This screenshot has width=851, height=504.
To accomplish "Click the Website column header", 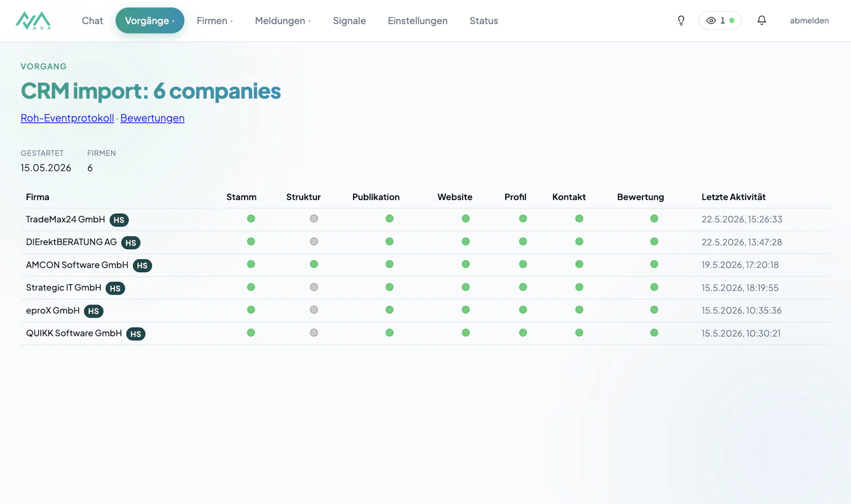I will (455, 197).
